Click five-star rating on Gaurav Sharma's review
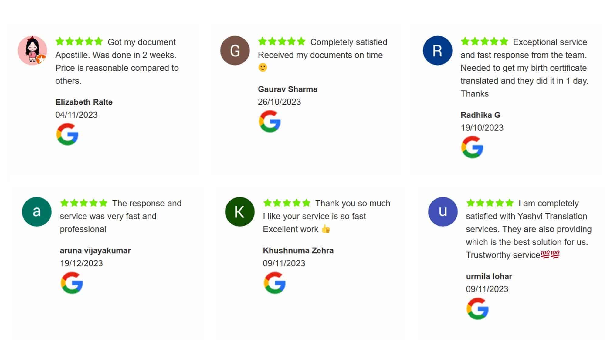 (282, 41)
